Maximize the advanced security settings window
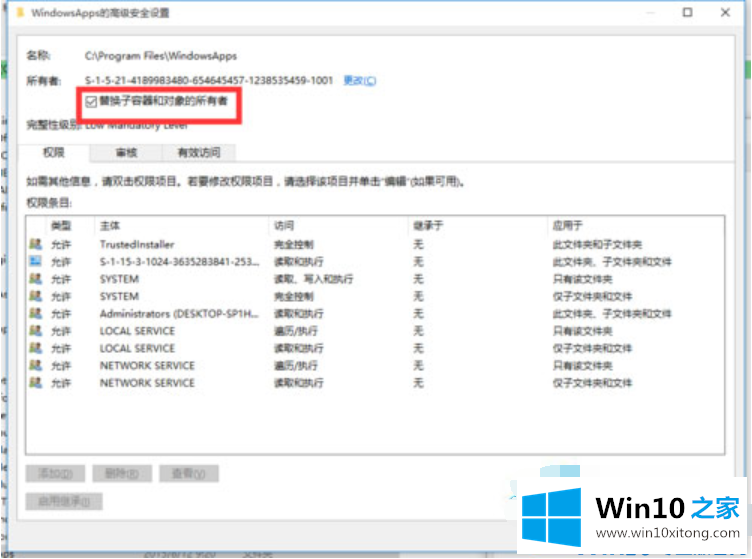 687,12
